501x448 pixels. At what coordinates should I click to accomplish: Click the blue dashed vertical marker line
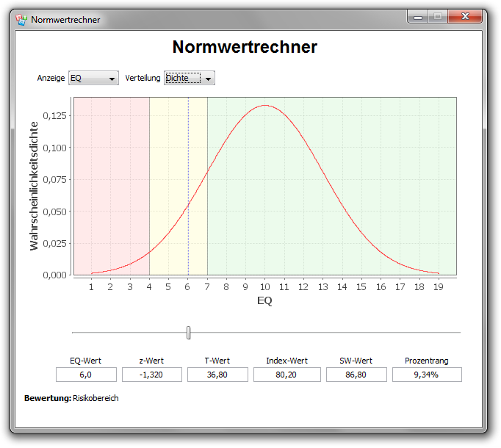click(188, 147)
